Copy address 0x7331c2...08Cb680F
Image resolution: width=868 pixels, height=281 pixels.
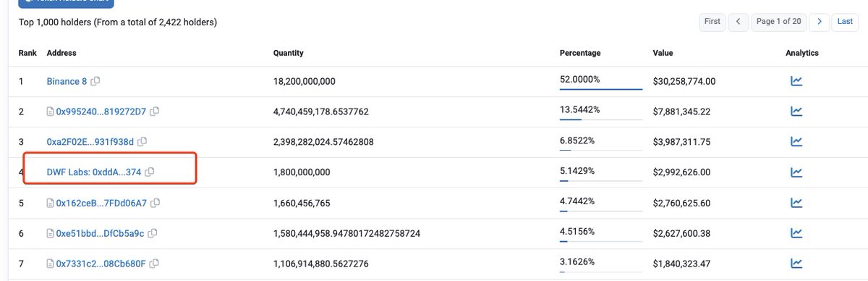click(154, 264)
